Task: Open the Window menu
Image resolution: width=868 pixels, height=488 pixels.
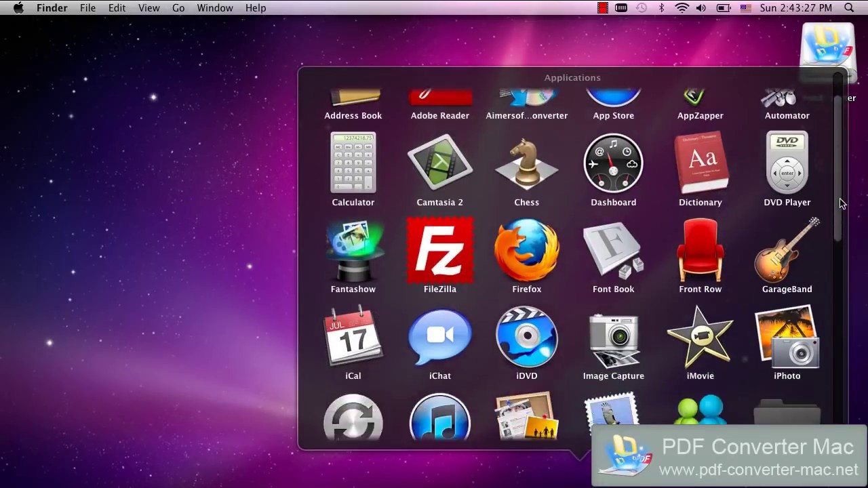Action: pyautogui.click(x=215, y=8)
